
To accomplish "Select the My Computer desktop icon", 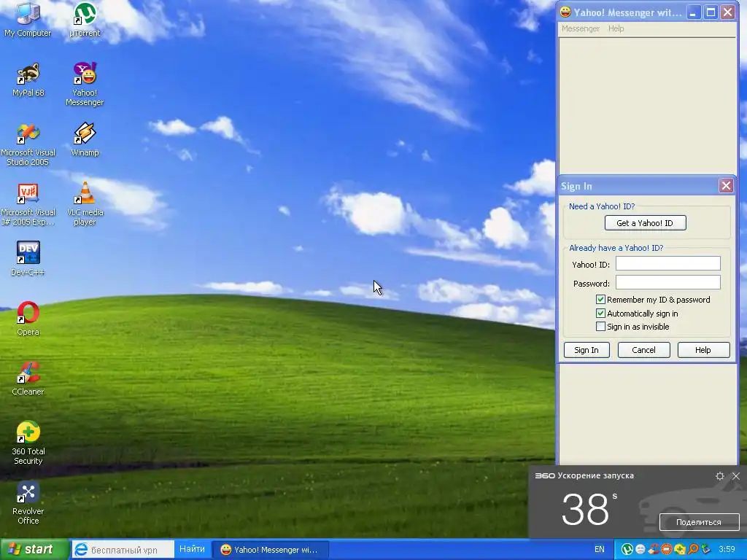I will tap(28, 19).
